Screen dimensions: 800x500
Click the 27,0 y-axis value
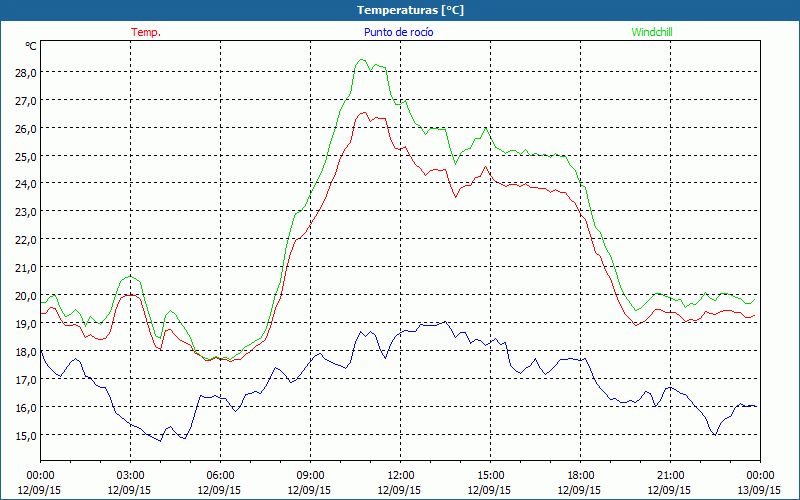click(x=26, y=101)
